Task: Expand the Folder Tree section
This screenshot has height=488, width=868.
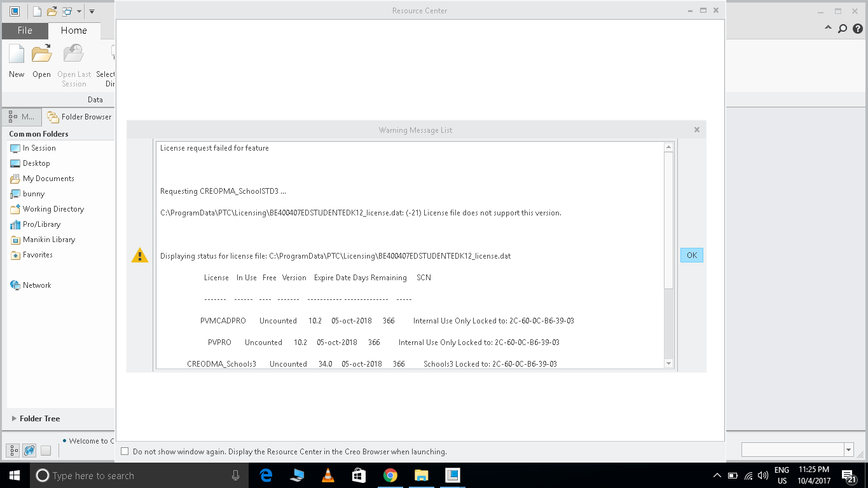Action: point(13,418)
